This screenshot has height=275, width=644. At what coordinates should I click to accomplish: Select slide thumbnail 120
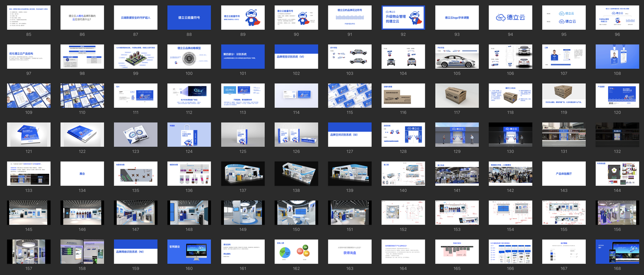[x=617, y=96]
